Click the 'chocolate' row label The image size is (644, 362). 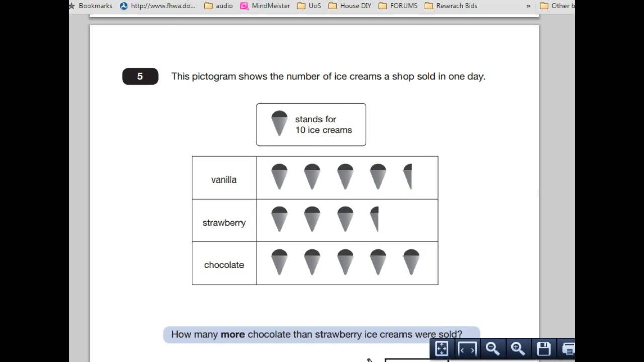[224, 265]
